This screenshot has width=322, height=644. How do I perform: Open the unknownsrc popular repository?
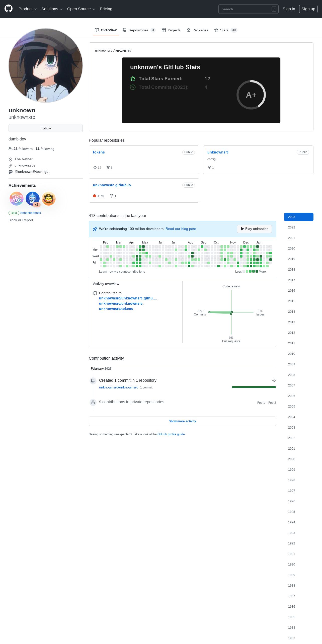[x=218, y=152]
